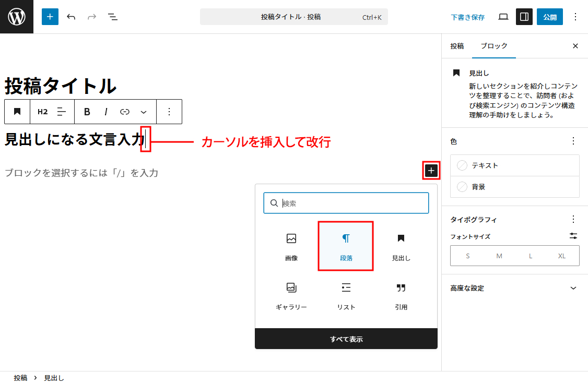Click 投稿 in the bottom breadcrumb
The image size is (588, 384).
click(x=20, y=378)
